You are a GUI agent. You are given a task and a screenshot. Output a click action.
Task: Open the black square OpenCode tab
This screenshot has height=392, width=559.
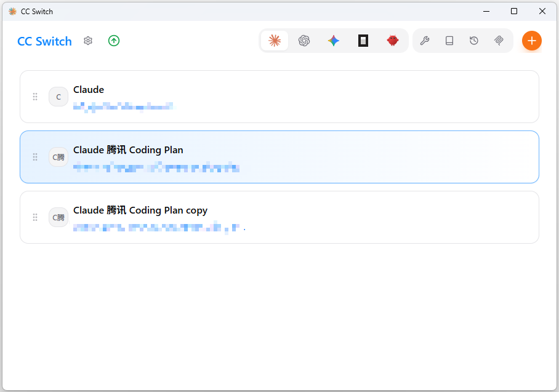(363, 41)
